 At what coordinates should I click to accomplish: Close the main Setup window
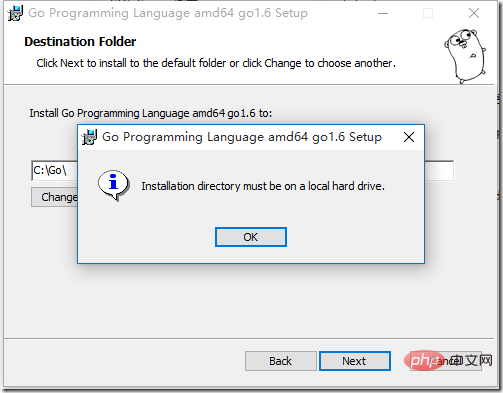tap(474, 13)
